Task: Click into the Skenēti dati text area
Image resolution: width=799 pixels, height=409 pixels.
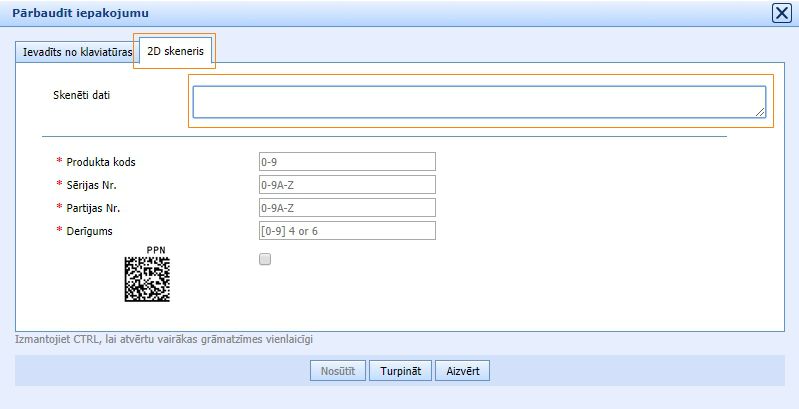Action: pos(478,102)
